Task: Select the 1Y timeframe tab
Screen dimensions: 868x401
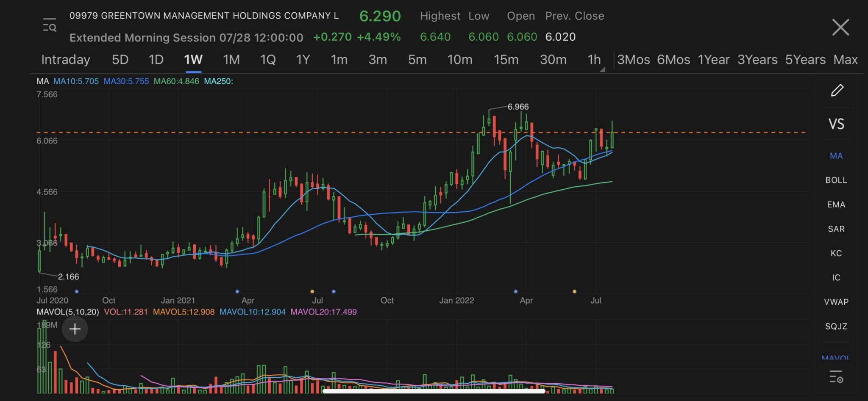Action: (x=303, y=60)
